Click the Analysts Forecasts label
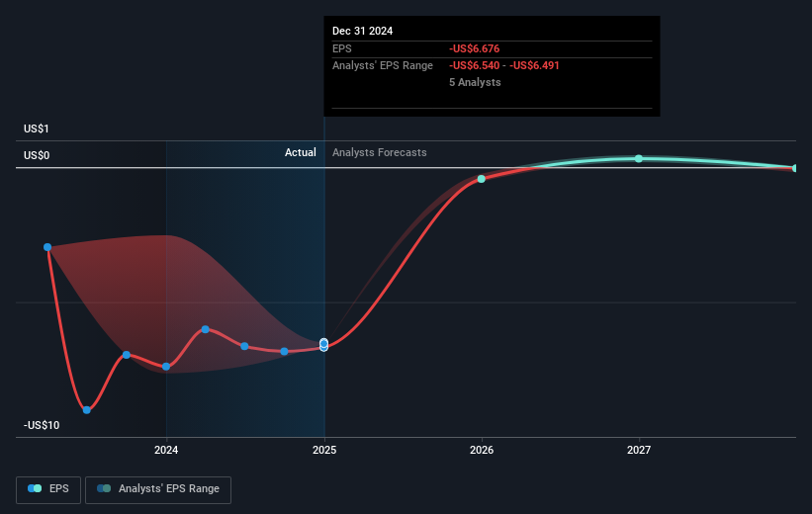This screenshot has height=514, width=812. click(x=380, y=152)
